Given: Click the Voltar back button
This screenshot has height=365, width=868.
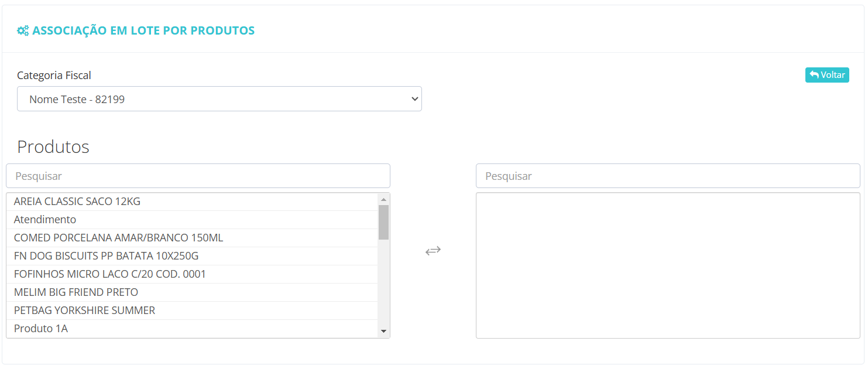Looking at the screenshot, I should (x=827, y=75).
